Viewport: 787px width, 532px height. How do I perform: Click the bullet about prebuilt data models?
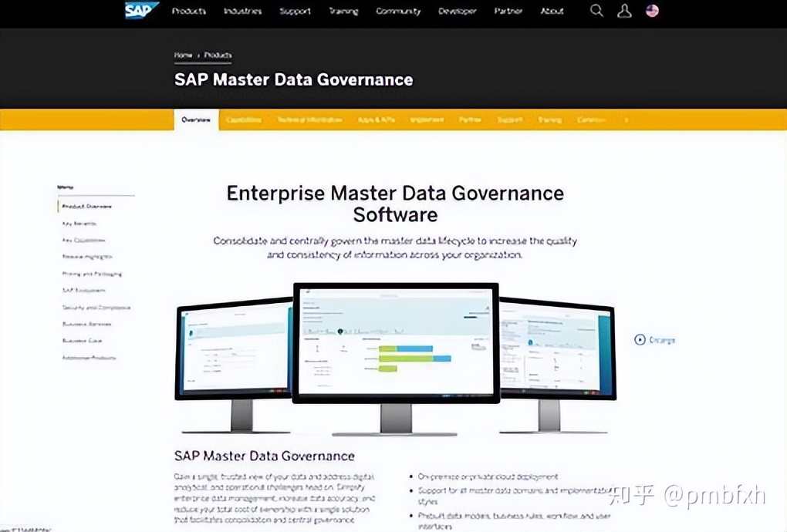click(514, 521)
